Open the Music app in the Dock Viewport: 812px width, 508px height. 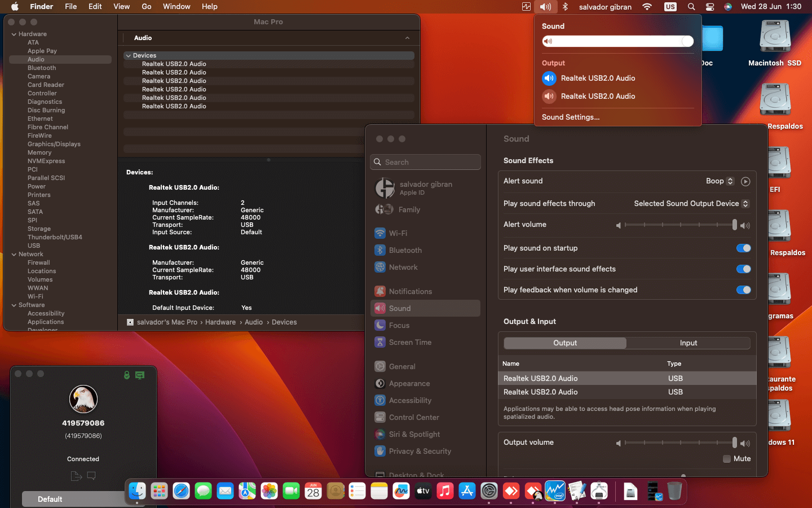445,491
